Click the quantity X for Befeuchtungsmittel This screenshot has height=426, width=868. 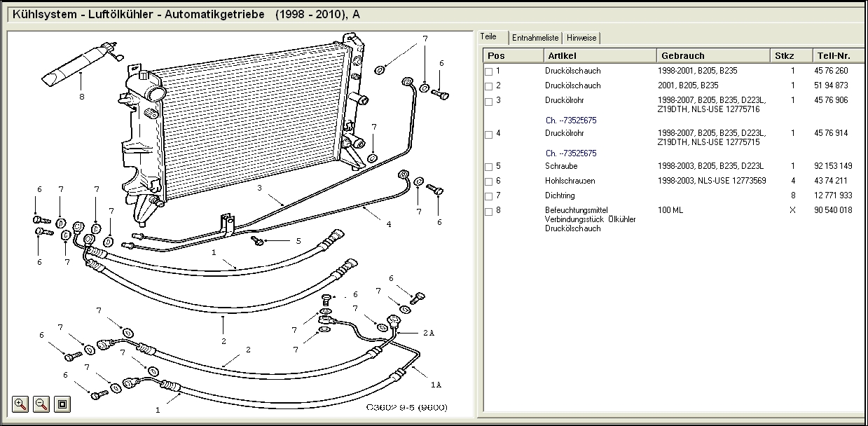(793, 210)
